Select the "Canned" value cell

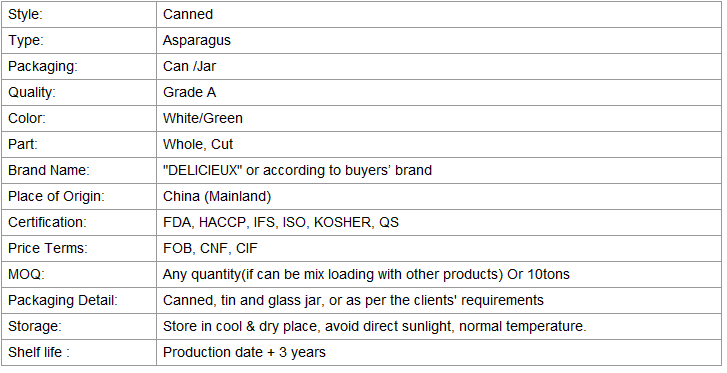click(439, 14)
